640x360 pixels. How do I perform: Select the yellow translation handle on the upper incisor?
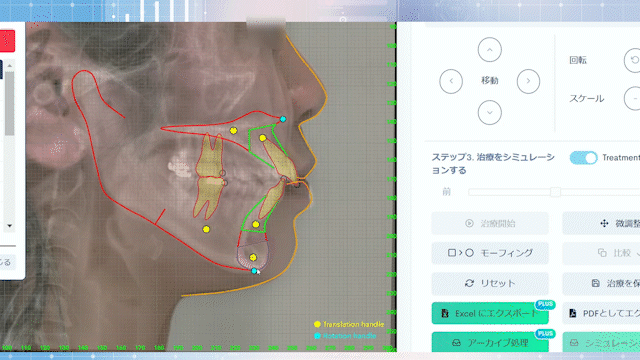tap(263, 138)
